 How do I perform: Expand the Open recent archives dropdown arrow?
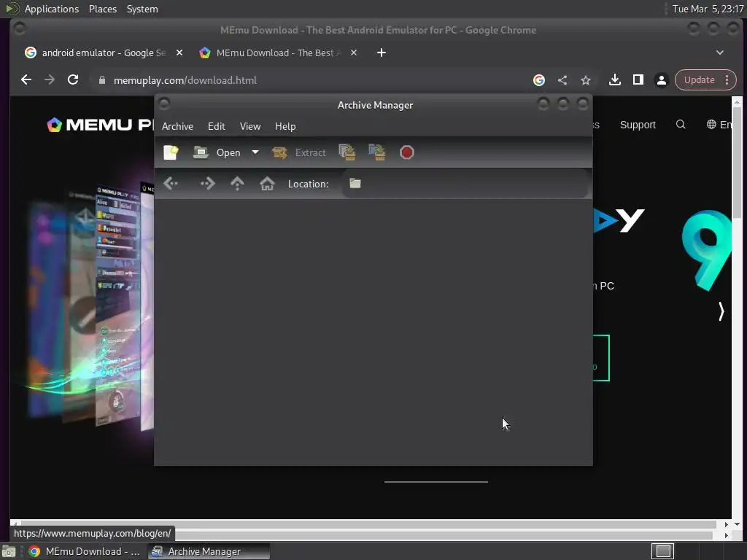(255, 152)
